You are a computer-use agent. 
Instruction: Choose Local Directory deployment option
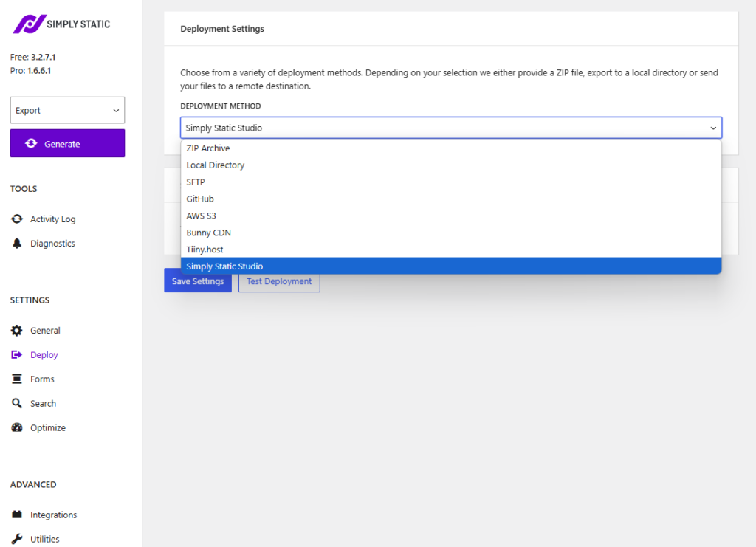[x=451, y=165]
